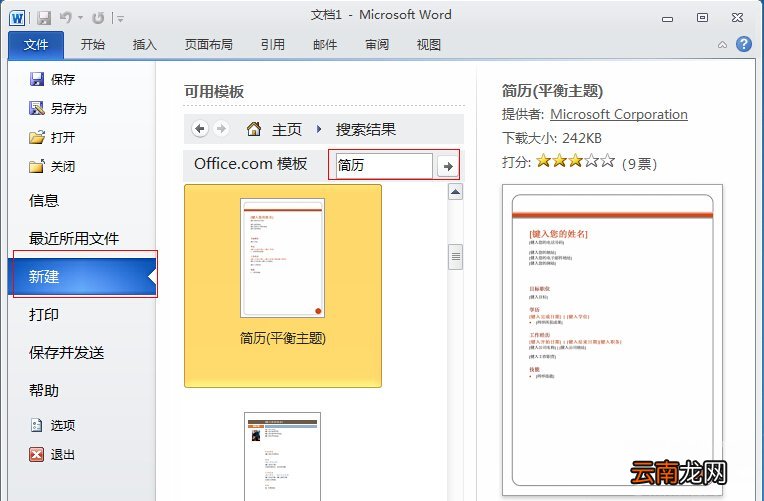Open 保存并发送 page
The height and width of the screenshot is (501, 764).
(66, 352)
